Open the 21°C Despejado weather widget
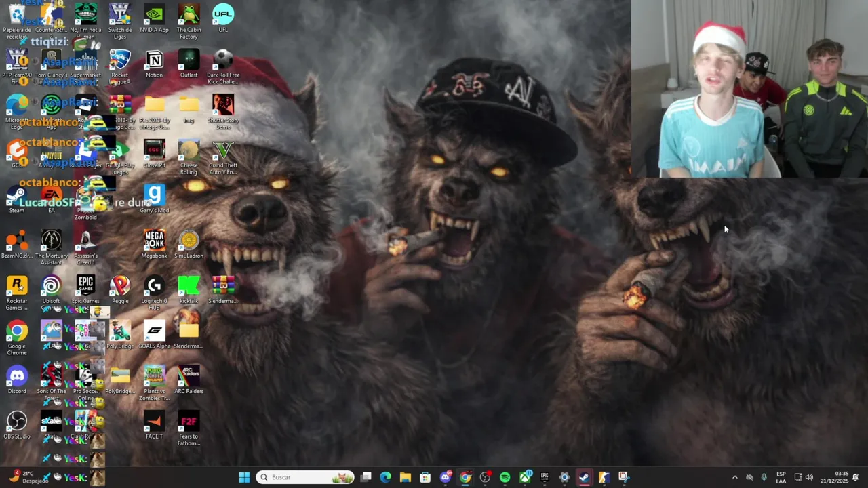Screen dimensions: 868x488 tap(28, 477)
